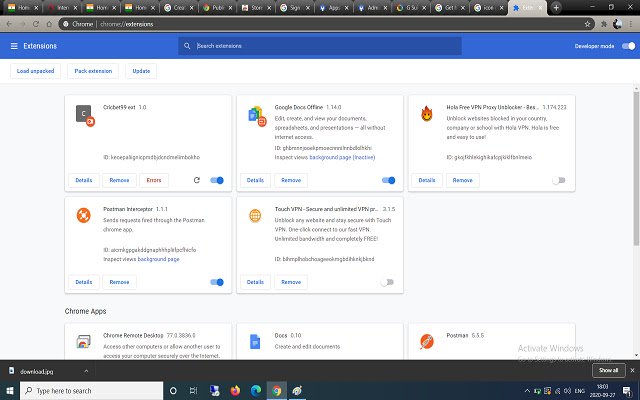Switch to the Sign browser tab

[x=295, y=8]
